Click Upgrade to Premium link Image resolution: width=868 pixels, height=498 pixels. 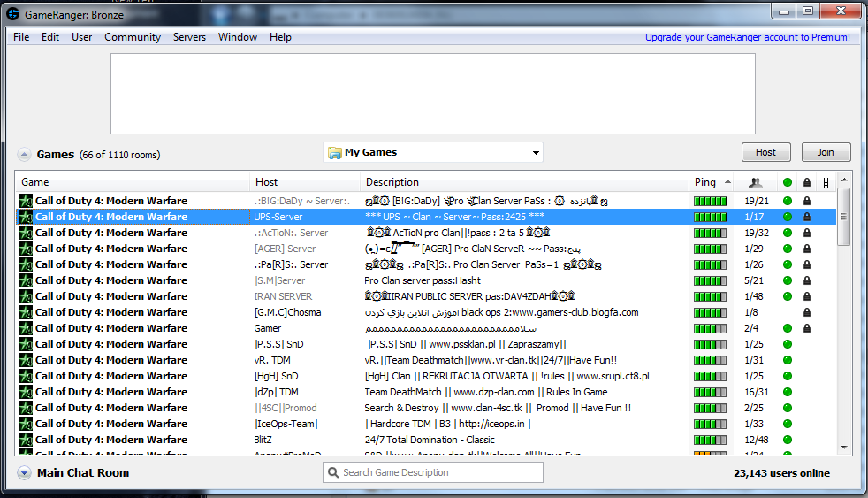(747, 37)
